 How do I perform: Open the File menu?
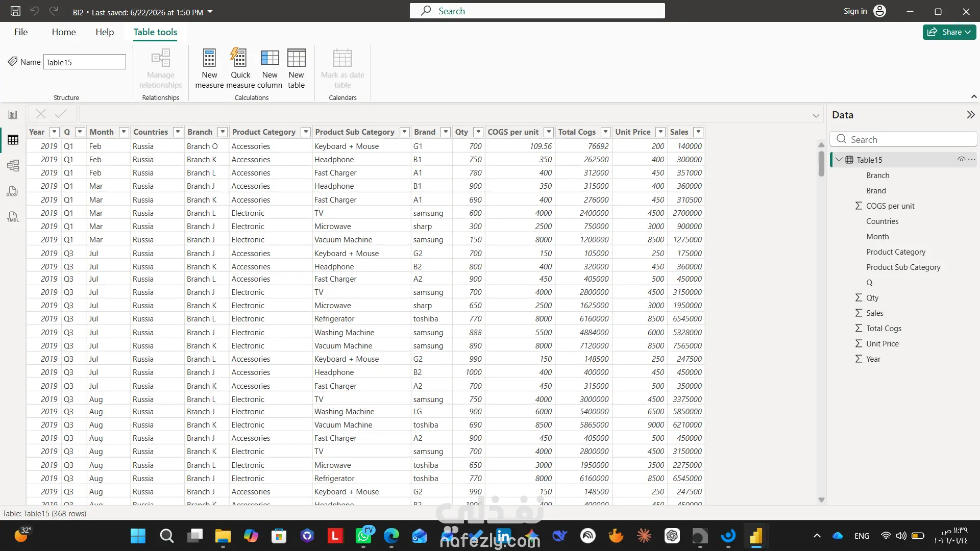(x=21, y=32)
